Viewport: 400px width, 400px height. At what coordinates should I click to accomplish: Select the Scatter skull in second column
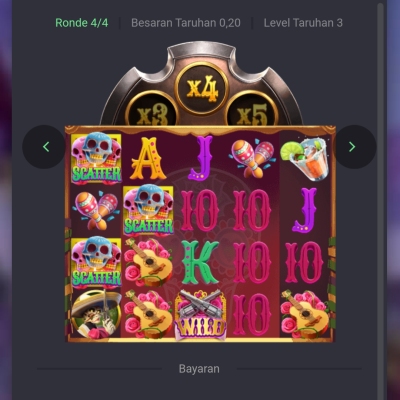[148, 210]
